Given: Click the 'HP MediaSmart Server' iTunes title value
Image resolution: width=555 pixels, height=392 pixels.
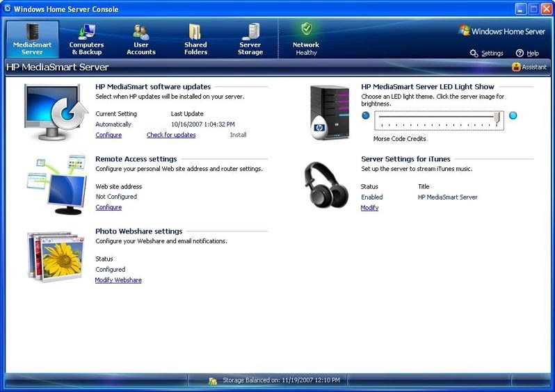Looking at the screenshot, I should 448,197.
